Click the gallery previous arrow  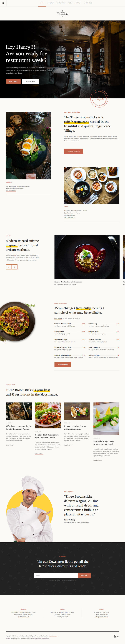pos(9,267)
